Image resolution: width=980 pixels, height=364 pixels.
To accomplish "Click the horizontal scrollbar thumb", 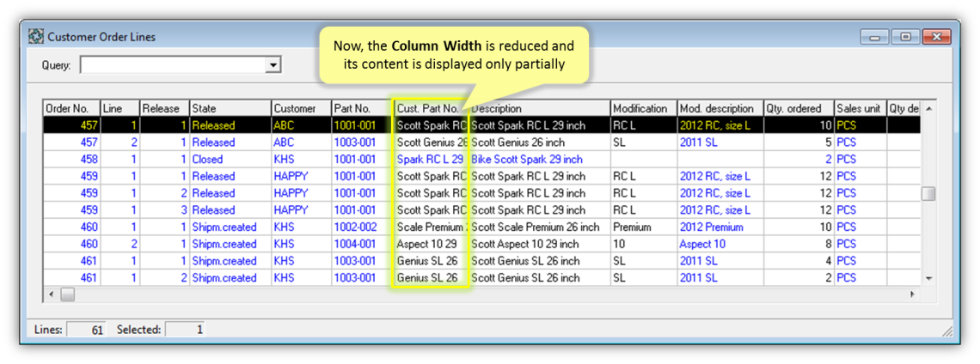I will pyautogui.click(x=67, y=294).
